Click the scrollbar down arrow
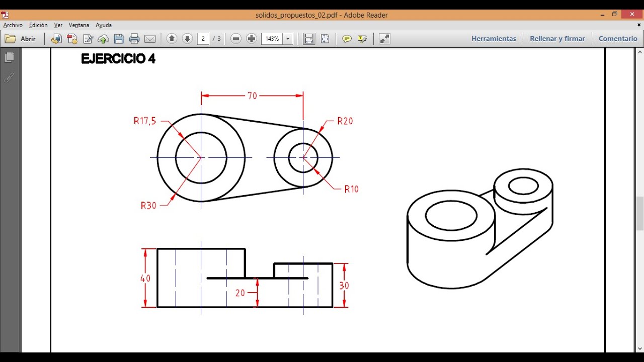644x362 pixels. tap(640, 348)
